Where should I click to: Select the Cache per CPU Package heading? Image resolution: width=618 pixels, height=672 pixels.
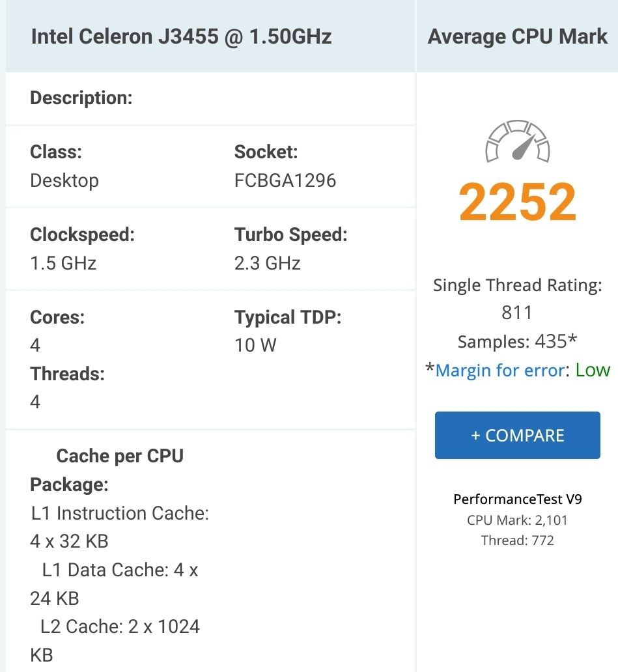pos(107,469)
